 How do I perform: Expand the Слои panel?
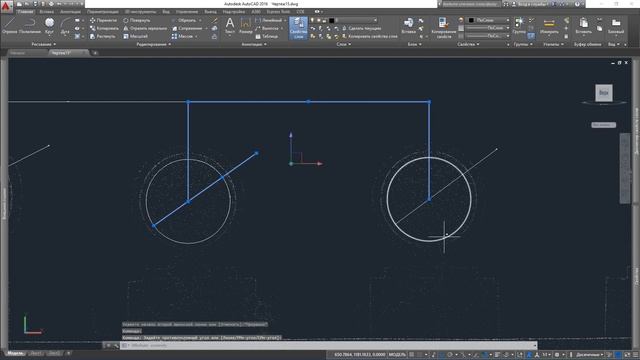point(344,44)
